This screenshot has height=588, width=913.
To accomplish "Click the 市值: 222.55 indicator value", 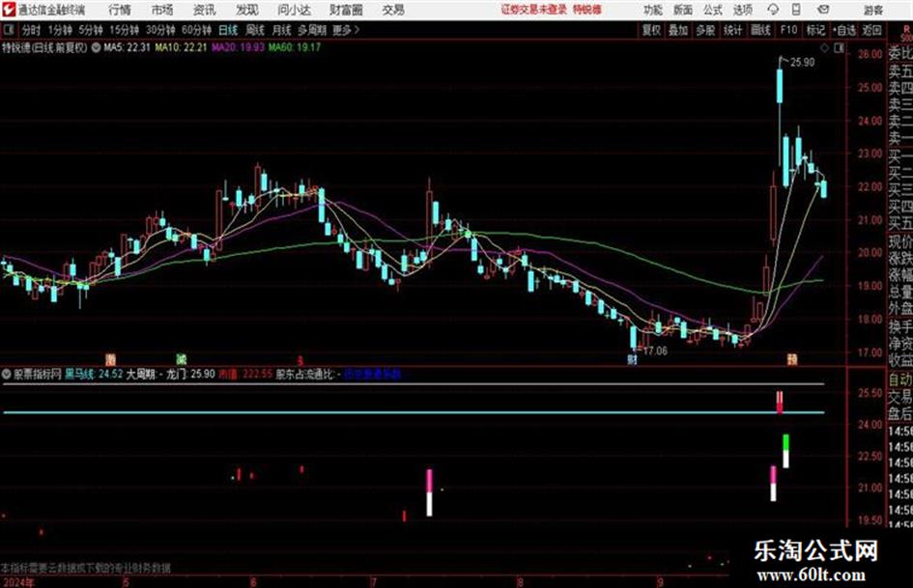I will [x=245, y=374].
